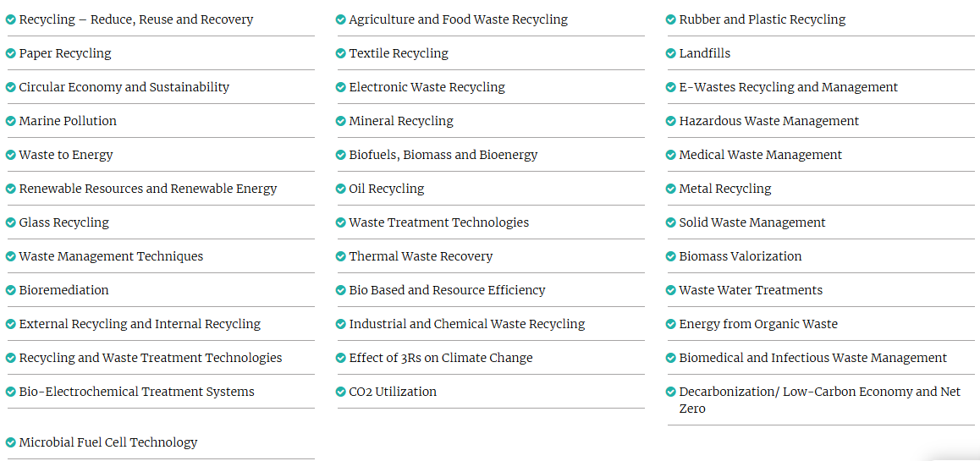Click the check icon next to Metal Recycling
The height and width of the screenshot is (461, 980).
pyautogui.click(x=671, y=189)
